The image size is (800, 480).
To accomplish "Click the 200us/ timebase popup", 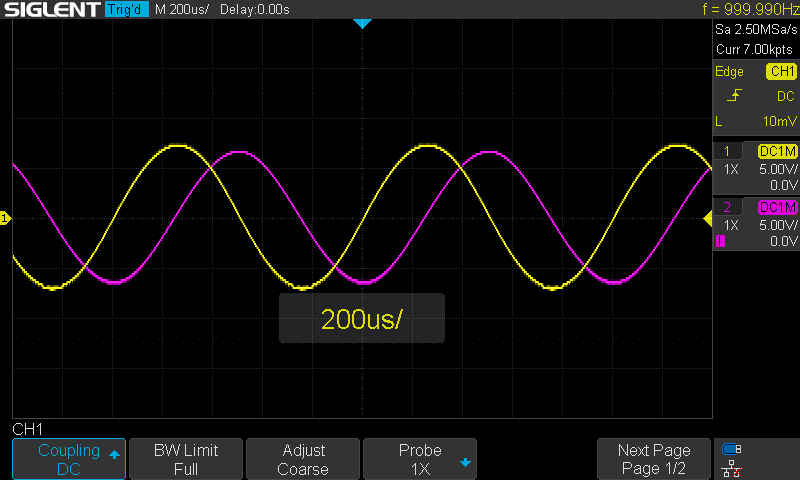I will [x=362, y=318].
